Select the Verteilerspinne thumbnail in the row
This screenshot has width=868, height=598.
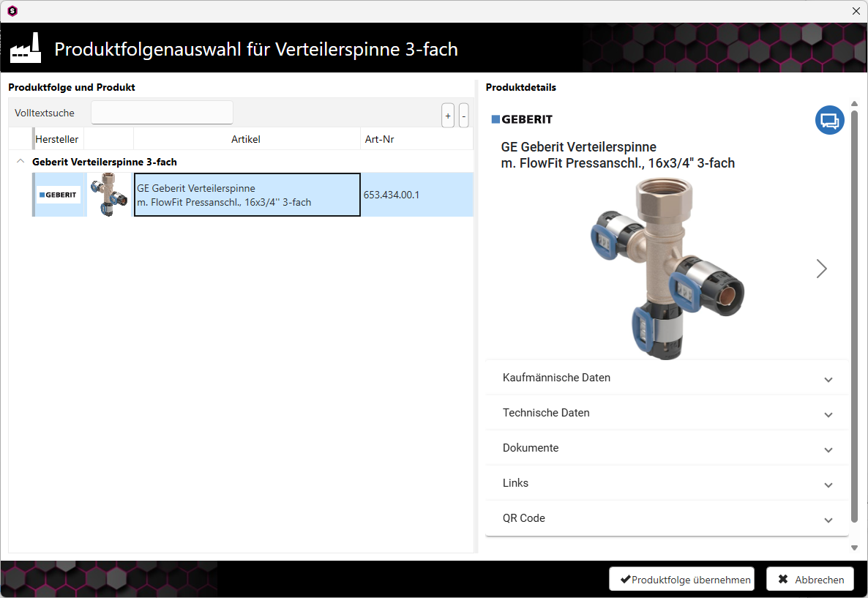point(109,195)
